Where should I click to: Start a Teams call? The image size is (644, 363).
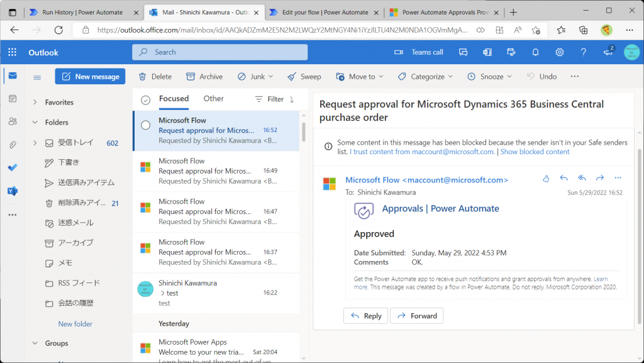419,52
